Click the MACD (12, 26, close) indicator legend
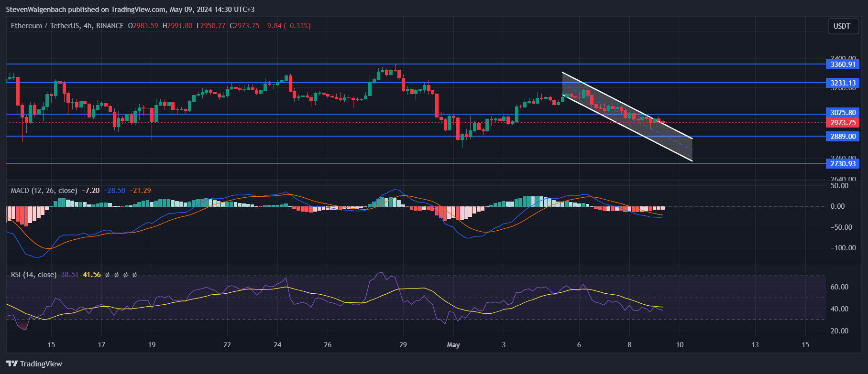 [44, 191]
